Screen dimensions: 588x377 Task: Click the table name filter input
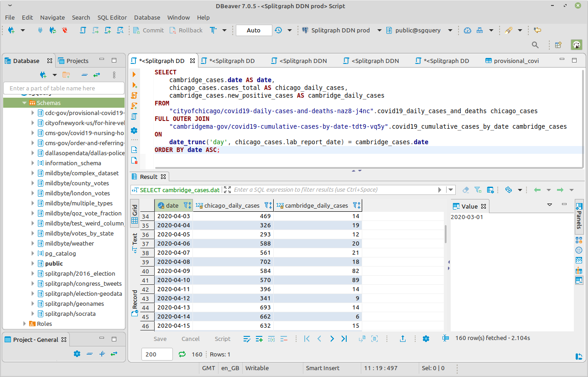click(x=64, y=88)
